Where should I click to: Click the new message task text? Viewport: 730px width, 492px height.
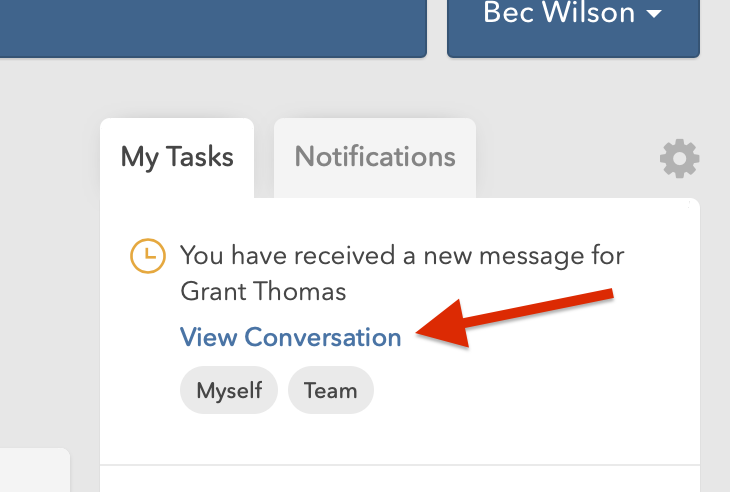(402, 273)
